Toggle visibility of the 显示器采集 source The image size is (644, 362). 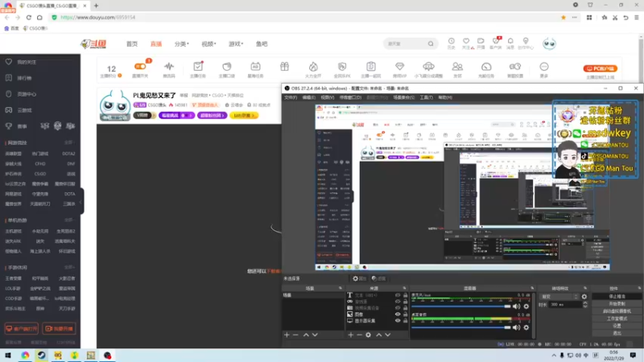[398, 320]
